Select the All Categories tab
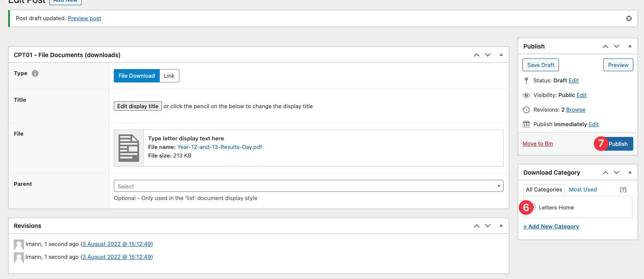Screen dimensions: 644x279 click(544, 189)
